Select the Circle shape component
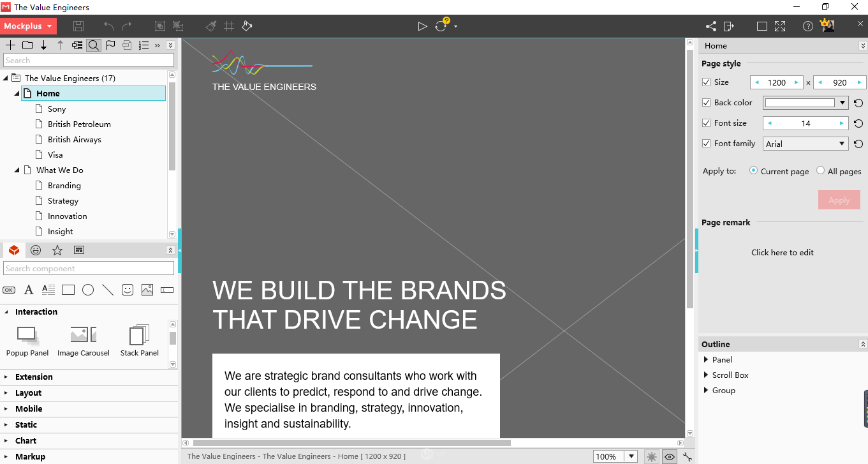868x464 pixels. point(88,290)
